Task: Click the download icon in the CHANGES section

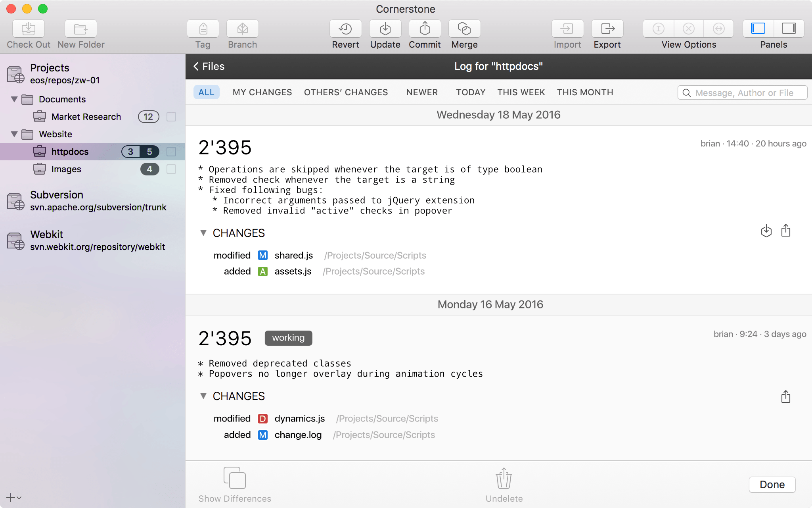Action: coord(766,231)
